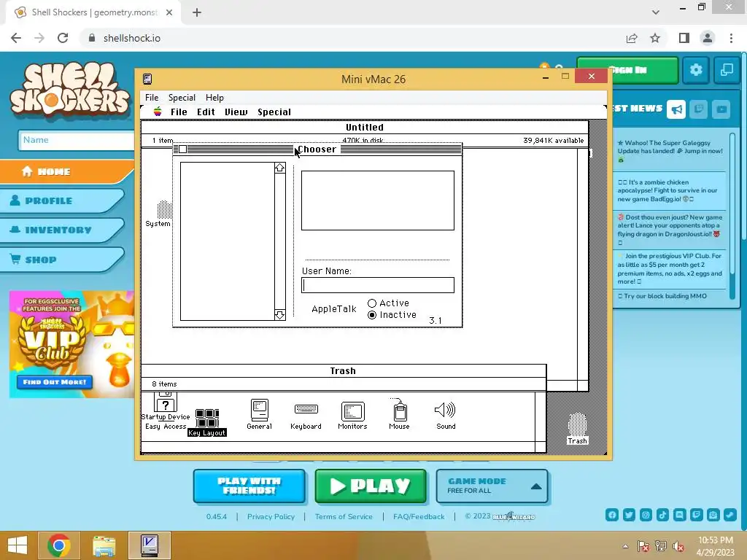Viewport: 747px width, 560px height.
Task: Open the Mac Special menu
Action: coord(274,112)
